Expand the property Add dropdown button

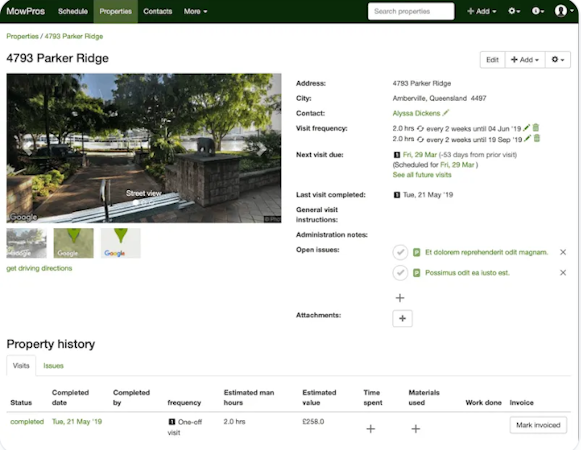(x=525, y=60)
